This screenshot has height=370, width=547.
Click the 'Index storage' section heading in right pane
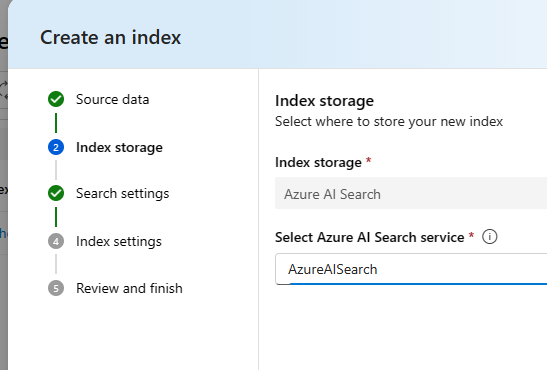pos(324,101)
